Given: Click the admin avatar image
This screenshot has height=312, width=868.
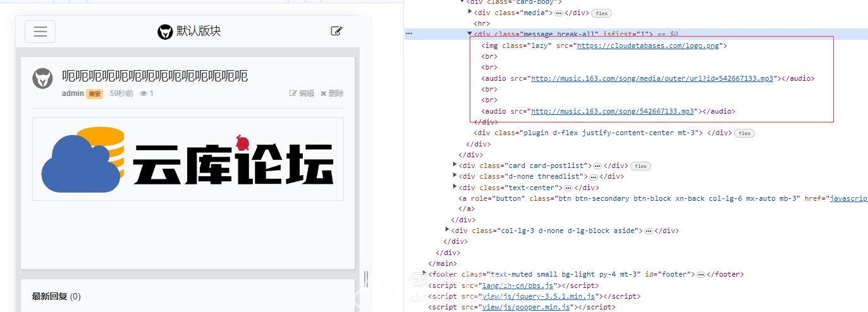Looking at the screenshot, I should [x=43, y=78].
